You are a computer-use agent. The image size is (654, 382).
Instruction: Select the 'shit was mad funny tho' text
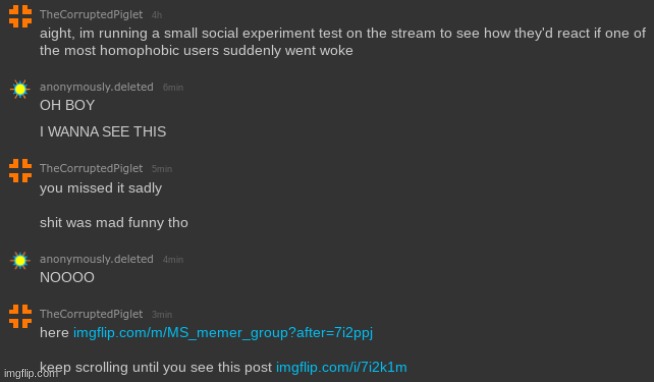tap(114, 222)
